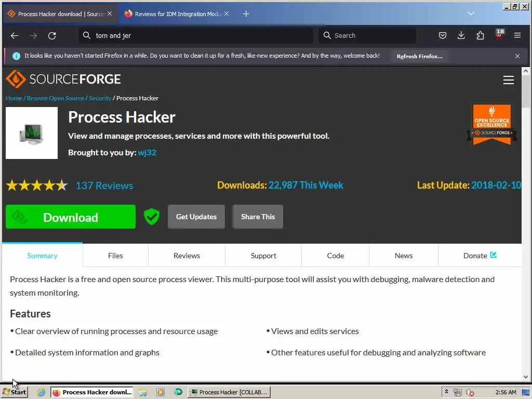Select the Code tab
This screenshot has width=532, height=399.
tap(335, 256)
